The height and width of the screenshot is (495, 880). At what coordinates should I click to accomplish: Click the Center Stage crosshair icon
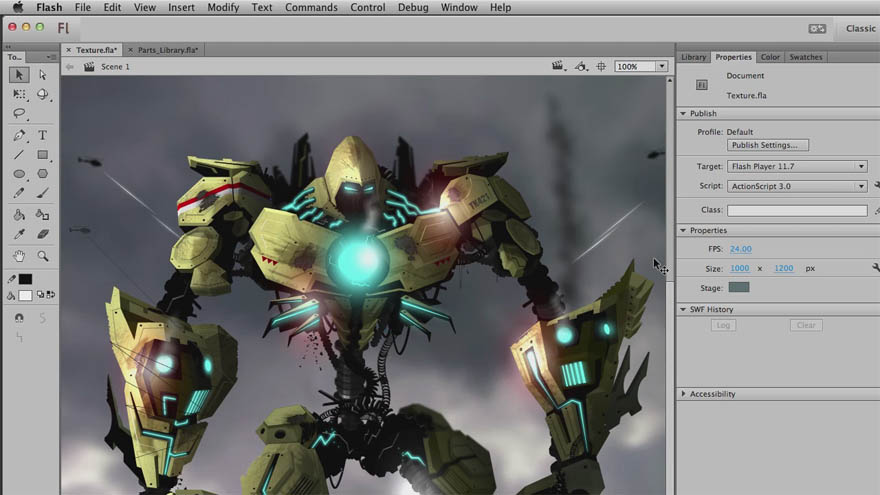pyautogui.click(x=601, y=66)
